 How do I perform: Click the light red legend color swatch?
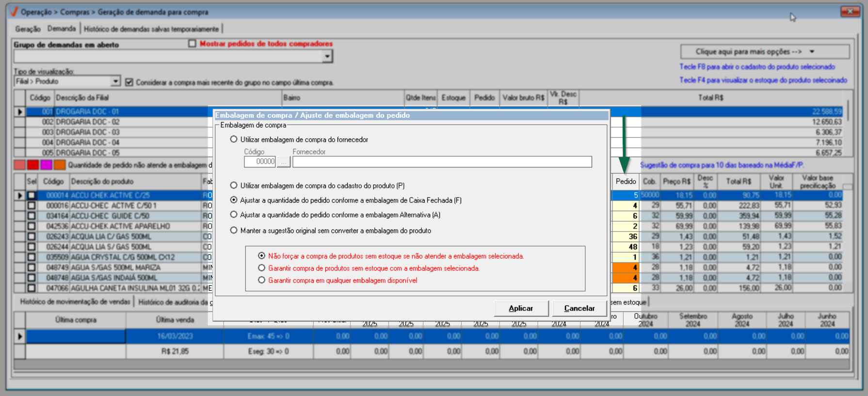[x=19, y=165]
